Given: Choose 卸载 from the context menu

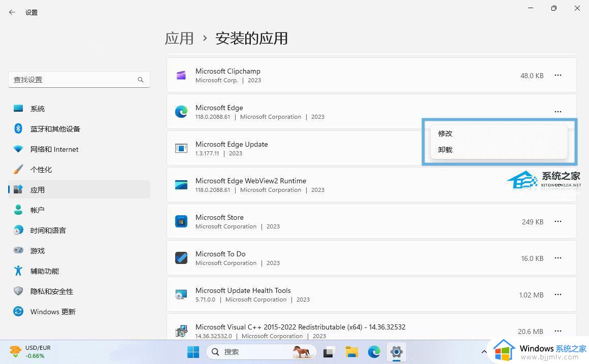Looking at the screenshot, I should point(499,149).
